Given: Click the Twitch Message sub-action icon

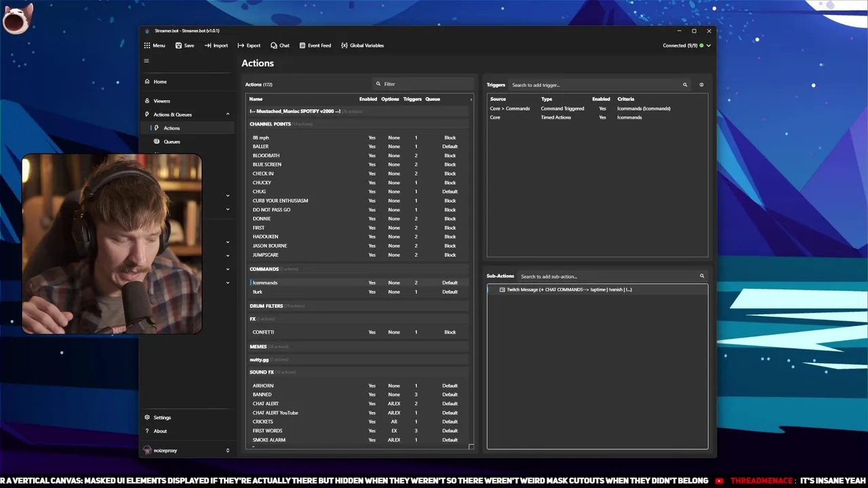Looking at the screenshot, I should (502, 289).
